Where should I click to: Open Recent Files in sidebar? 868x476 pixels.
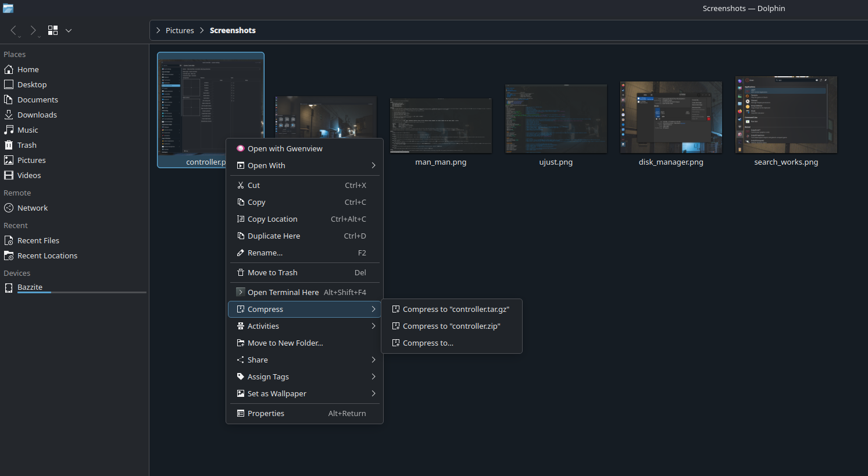click(38, 240)
